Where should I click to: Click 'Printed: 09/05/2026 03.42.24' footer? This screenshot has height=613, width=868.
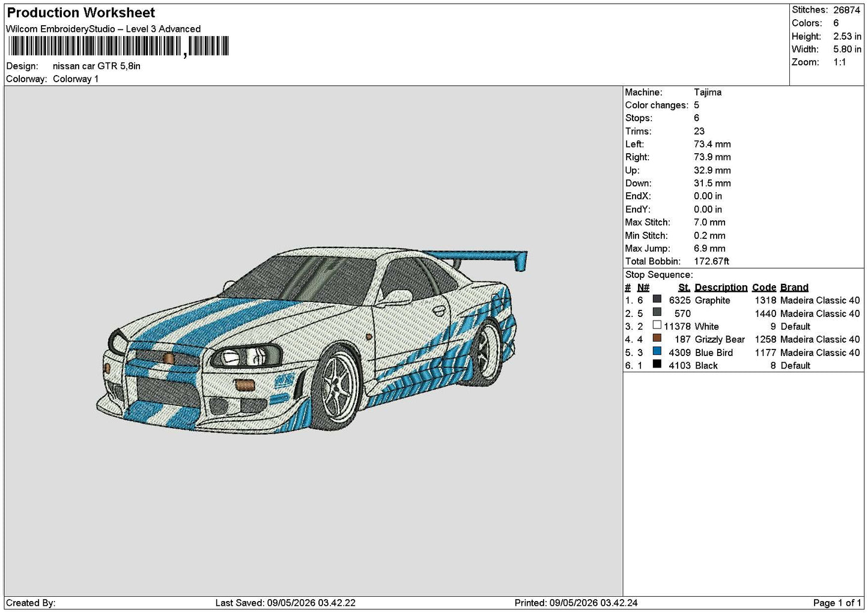(576, 603)
